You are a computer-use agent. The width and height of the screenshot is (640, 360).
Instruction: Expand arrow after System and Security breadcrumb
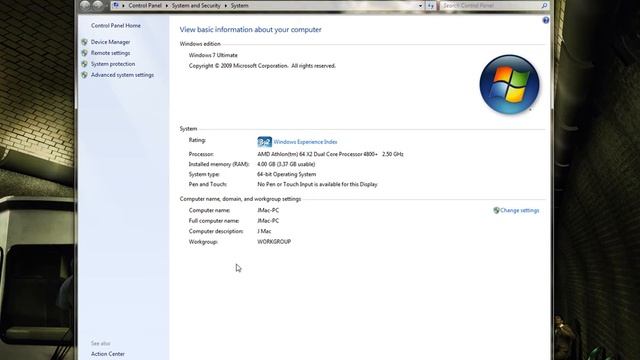pos(226,6)
